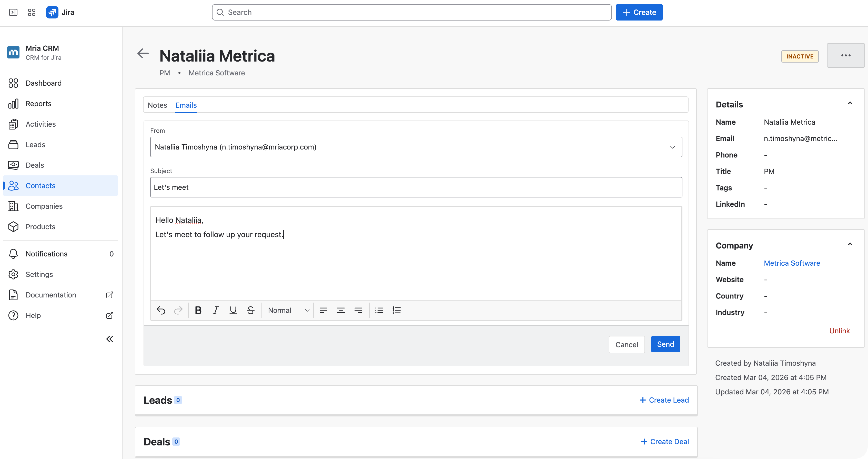Click the Contacts people icon
Screen dimensions: 868x459
13,186
